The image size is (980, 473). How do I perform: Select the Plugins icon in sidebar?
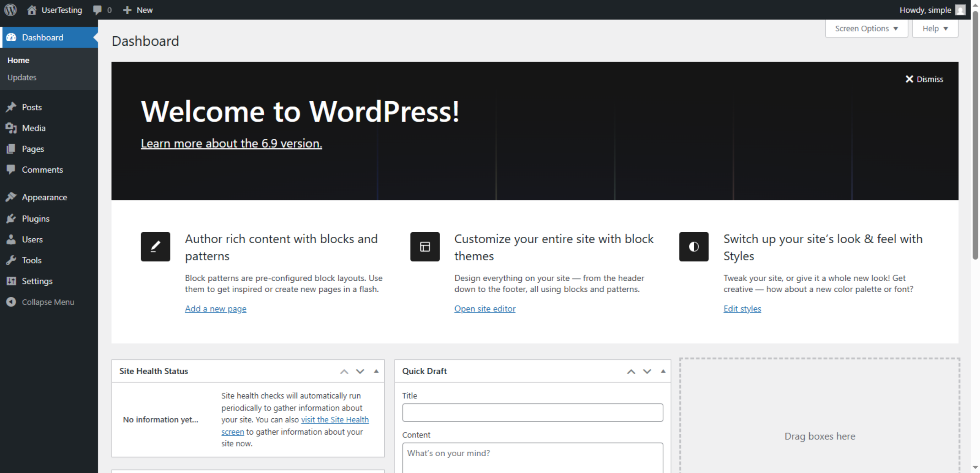(11, 218)
